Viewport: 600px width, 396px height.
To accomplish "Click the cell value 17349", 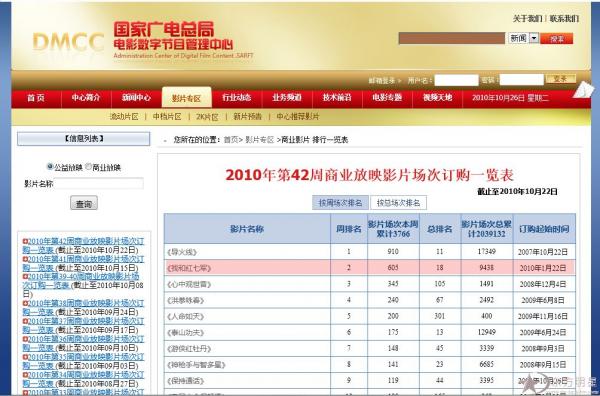I will click(x=487, y=252).
